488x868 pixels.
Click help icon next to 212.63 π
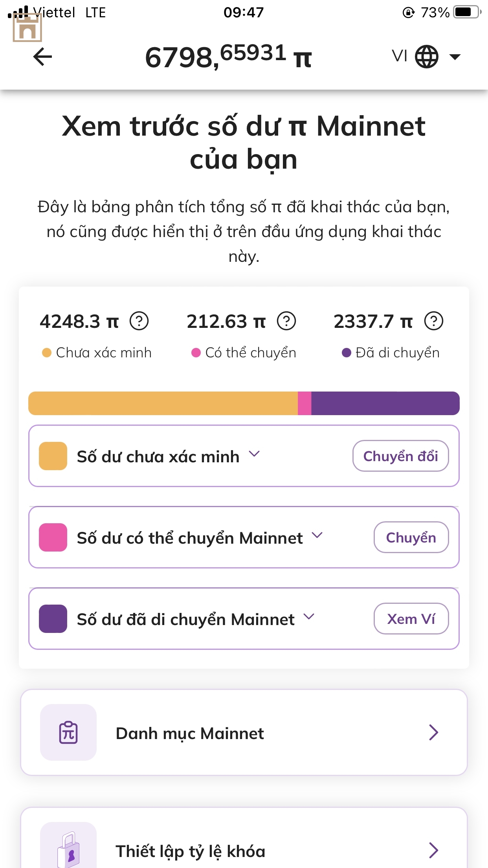286,321
